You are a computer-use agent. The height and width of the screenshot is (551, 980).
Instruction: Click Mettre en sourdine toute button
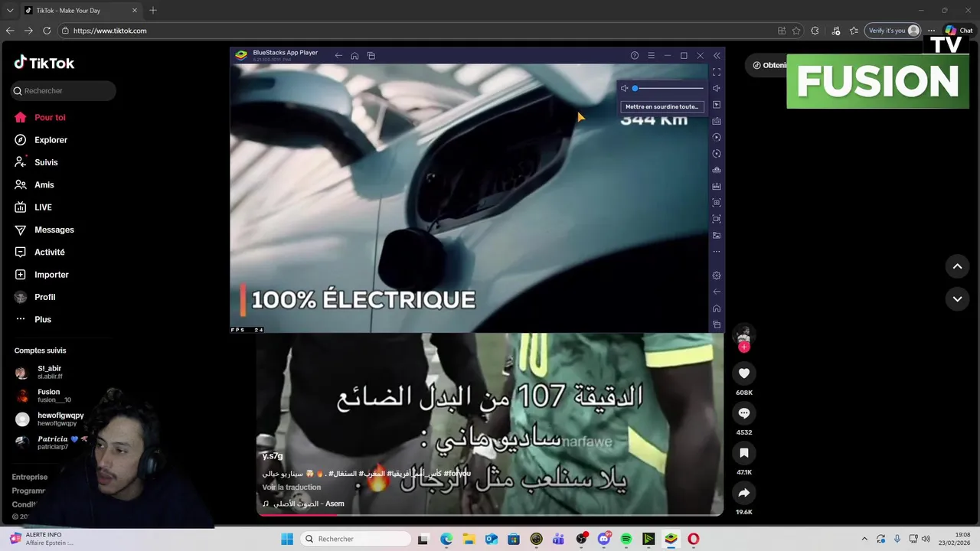pyautogui.click(x=661, y=107)
